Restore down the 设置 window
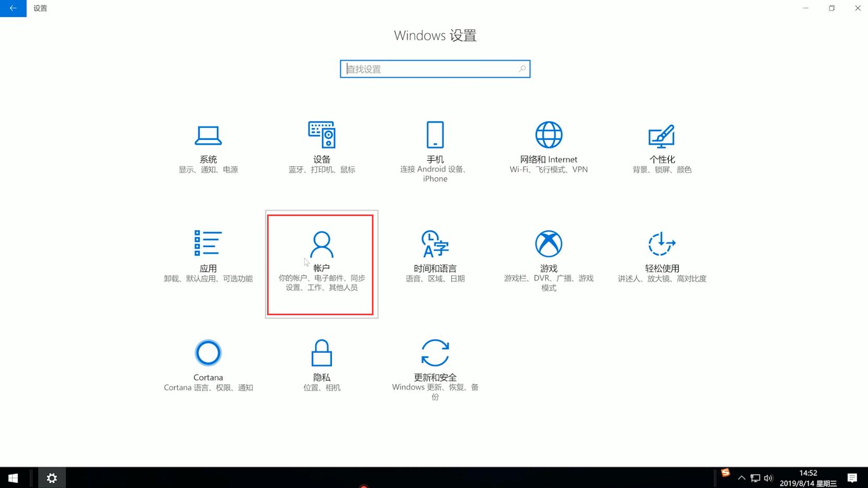 (831, 8)
